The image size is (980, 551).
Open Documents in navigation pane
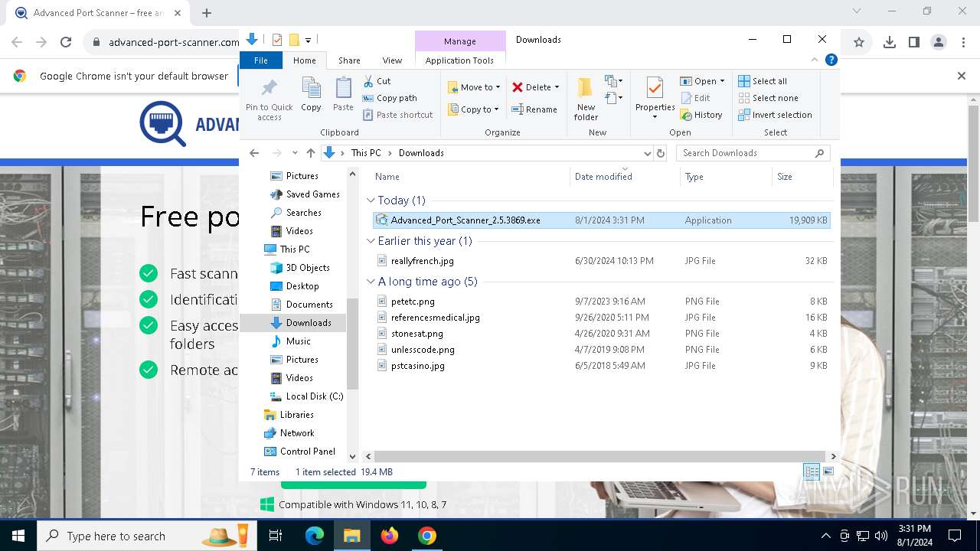pyautogui.click(x=309, y=305)
